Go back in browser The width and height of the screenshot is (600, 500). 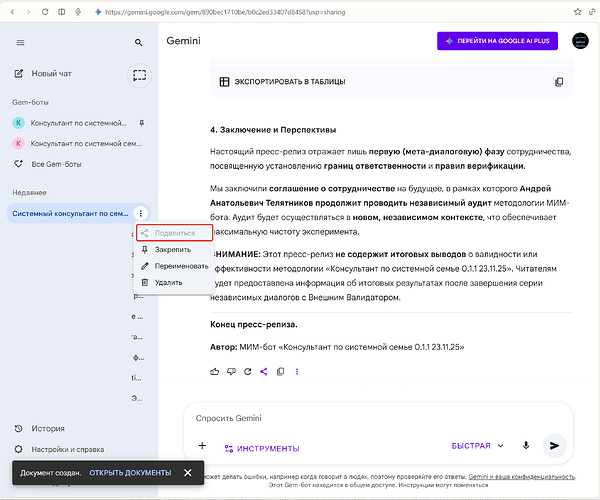[12, 12]
